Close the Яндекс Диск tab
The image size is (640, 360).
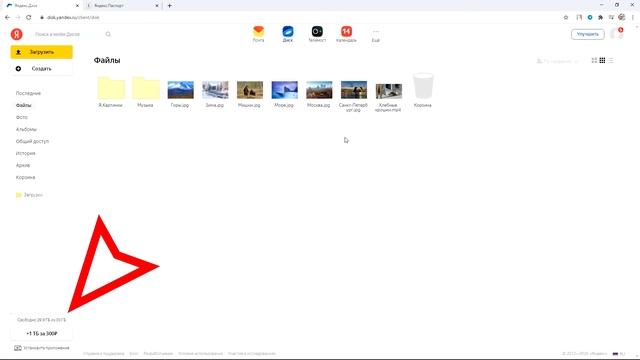pyautogui.click(x=77, y=6)
